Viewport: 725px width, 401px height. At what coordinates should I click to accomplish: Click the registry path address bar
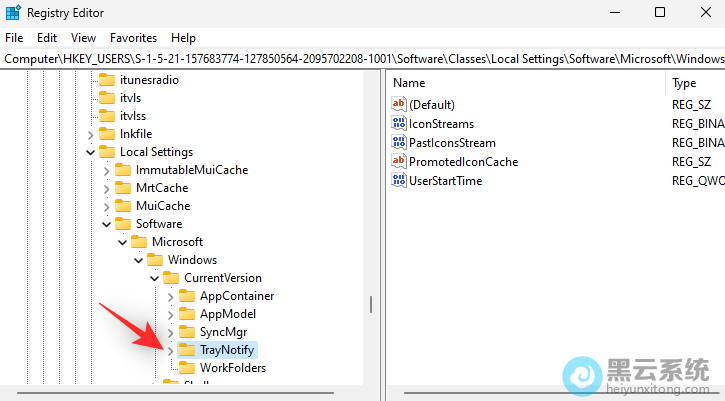click(362, 59)
